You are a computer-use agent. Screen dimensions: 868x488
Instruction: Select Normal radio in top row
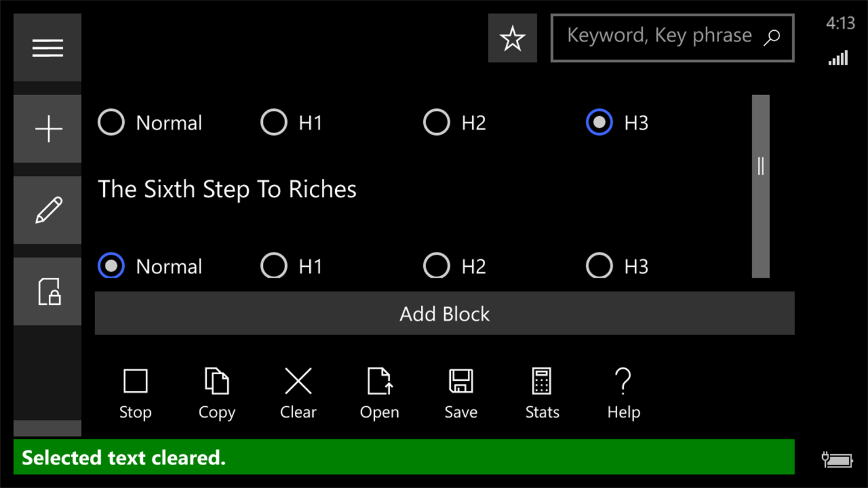click(112, 123)
